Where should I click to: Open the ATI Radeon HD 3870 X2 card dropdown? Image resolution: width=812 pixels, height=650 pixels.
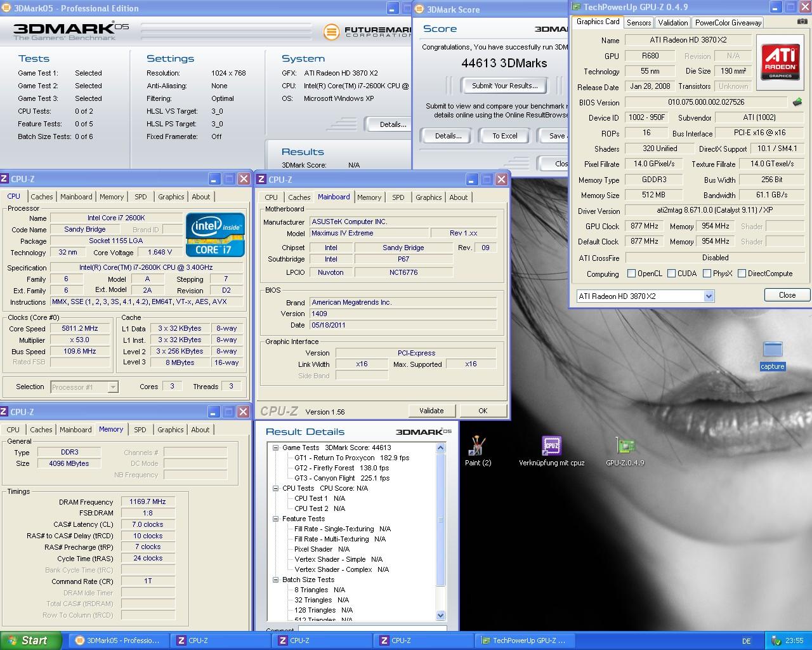[709, 296]
